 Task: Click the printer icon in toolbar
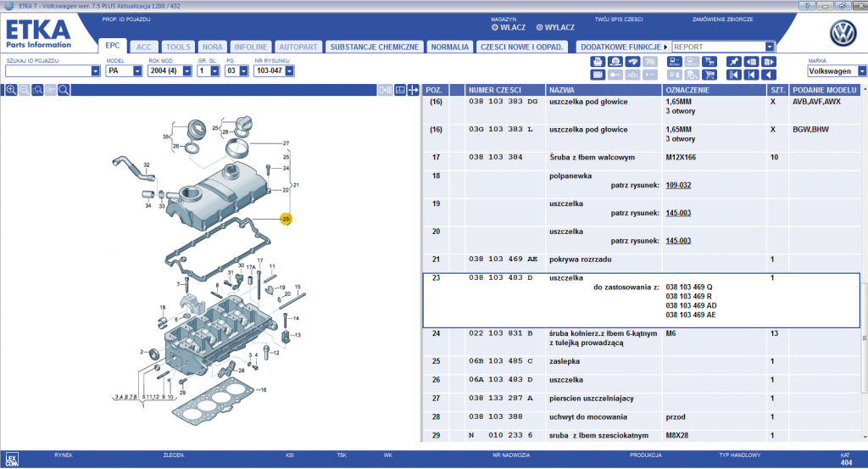point(598,61)
